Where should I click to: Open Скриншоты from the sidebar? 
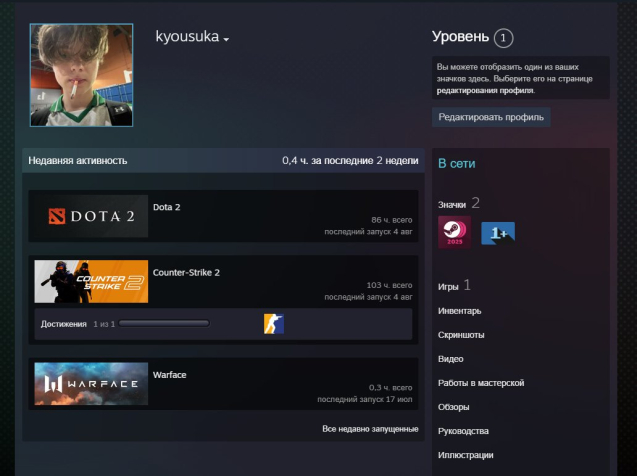coord(461,335)
